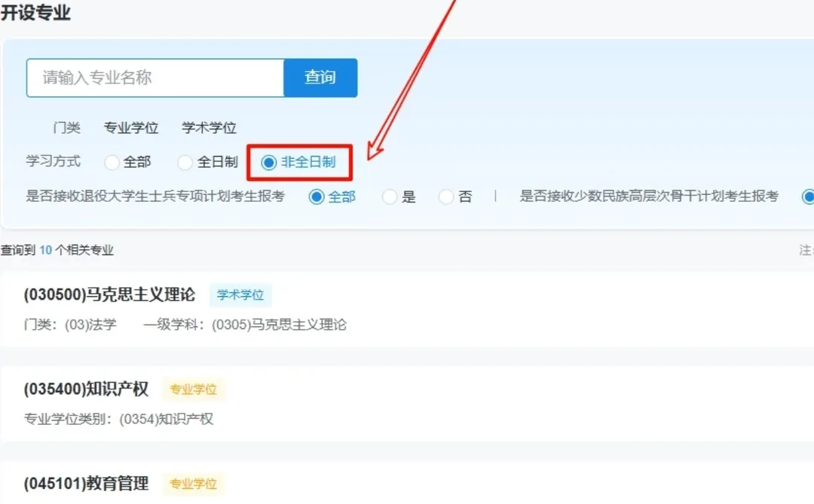The width and height of the screenshot is (814, 504).
Task: Open the 专业学位 filter tab
Action: point(131,127)
